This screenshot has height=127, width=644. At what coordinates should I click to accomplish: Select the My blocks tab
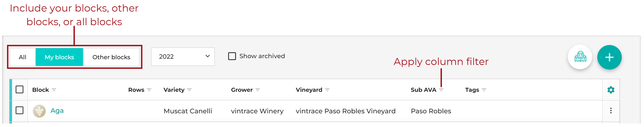[x=59, y=57]
